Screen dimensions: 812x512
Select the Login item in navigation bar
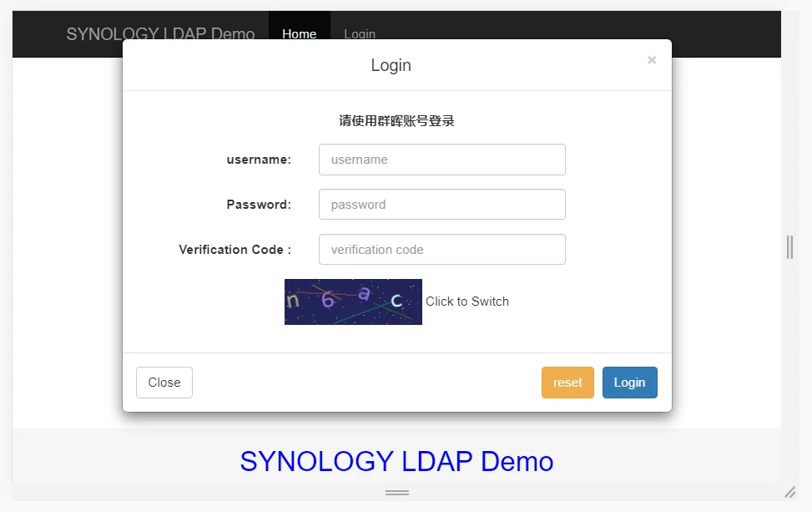pyautogui.click(x=360, y=33)
